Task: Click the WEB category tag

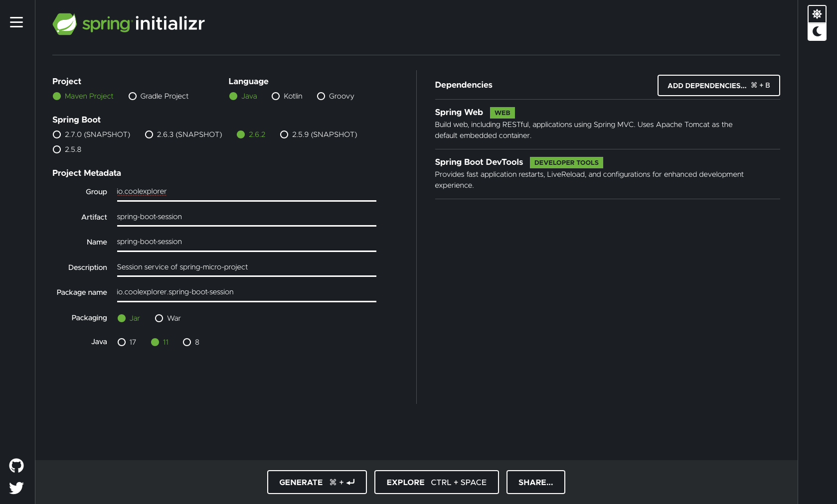Action: point(502,113)
